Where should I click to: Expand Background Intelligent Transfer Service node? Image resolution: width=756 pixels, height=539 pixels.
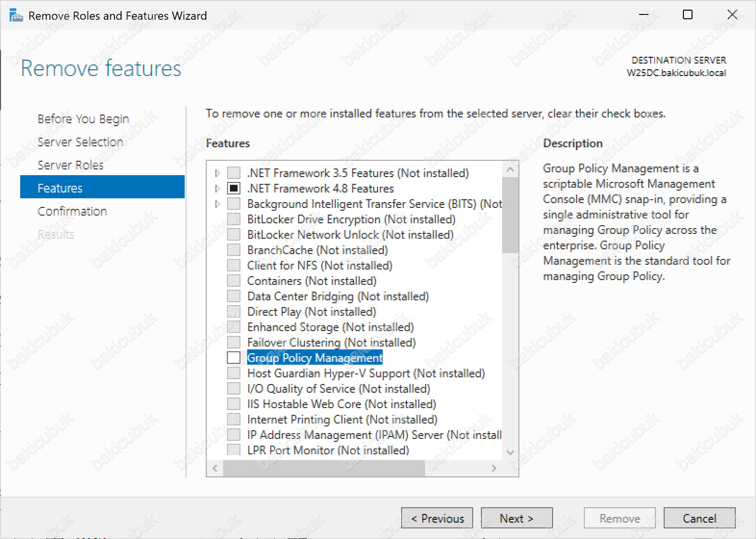click(217, 204)
